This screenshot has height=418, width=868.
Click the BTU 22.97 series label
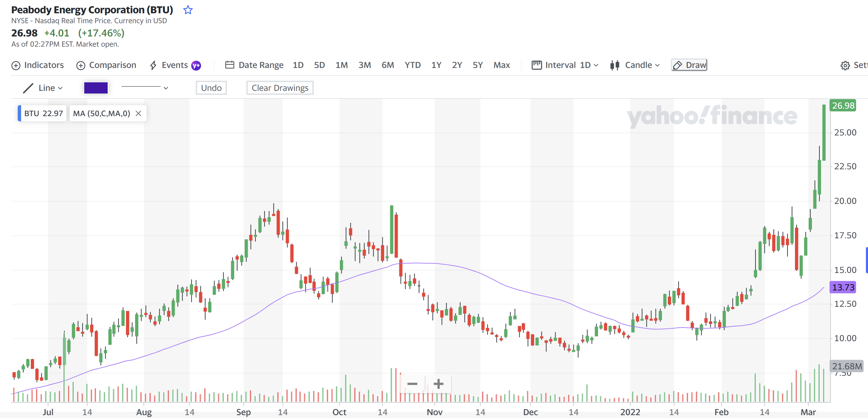click(43, 113)
